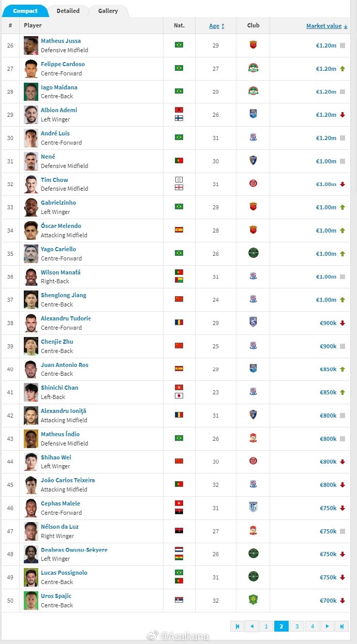Switch to the Detailed tab
This screenshot has width=357, height=644.
[x=68, y=11]
